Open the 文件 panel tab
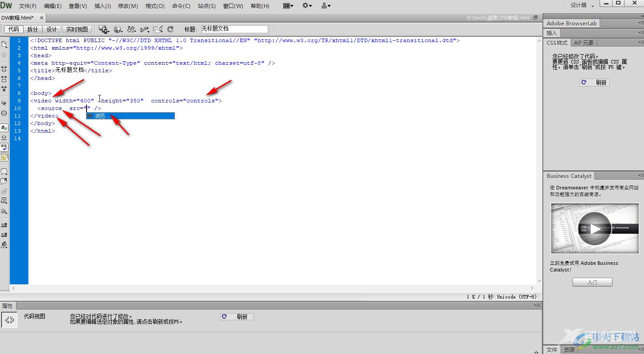This screenshot has width=644, height=354. [x=552, y=350]
